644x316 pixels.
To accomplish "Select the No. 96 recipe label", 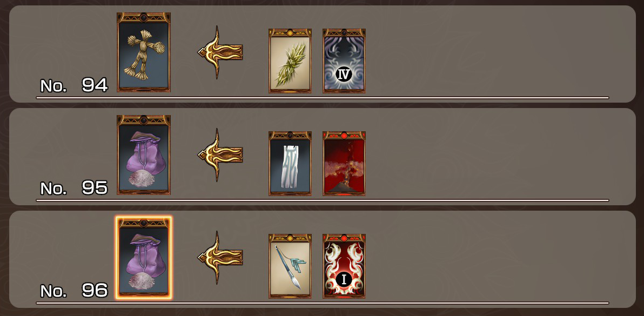I will click(74, 291).
